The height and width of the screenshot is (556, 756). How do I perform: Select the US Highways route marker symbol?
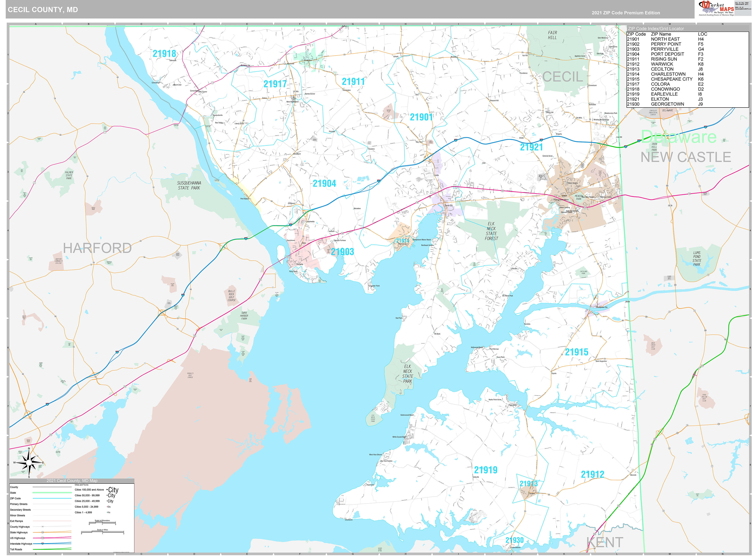43,538
